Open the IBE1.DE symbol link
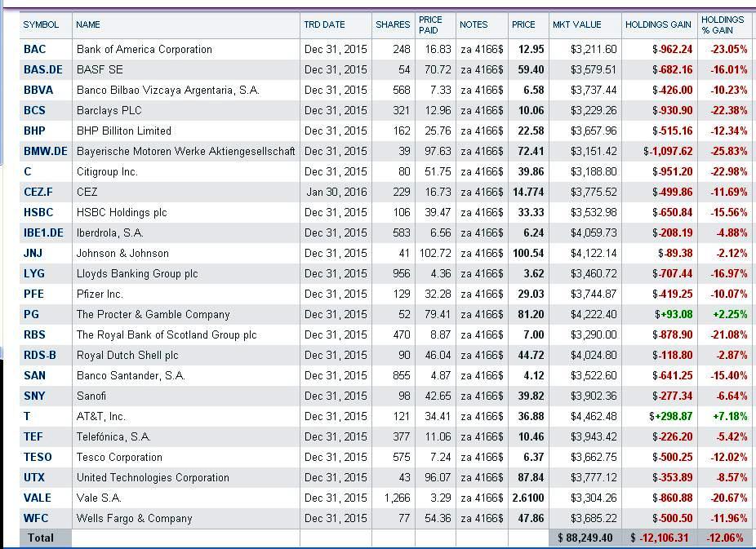The width and height of the screenshot is (756, 549). pos(43,232)
